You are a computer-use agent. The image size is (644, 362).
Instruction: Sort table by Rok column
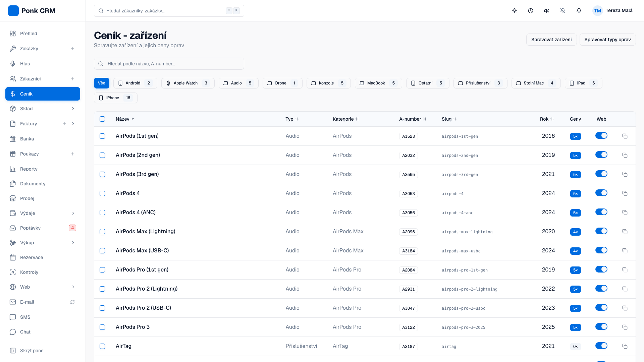pos(547,119)
